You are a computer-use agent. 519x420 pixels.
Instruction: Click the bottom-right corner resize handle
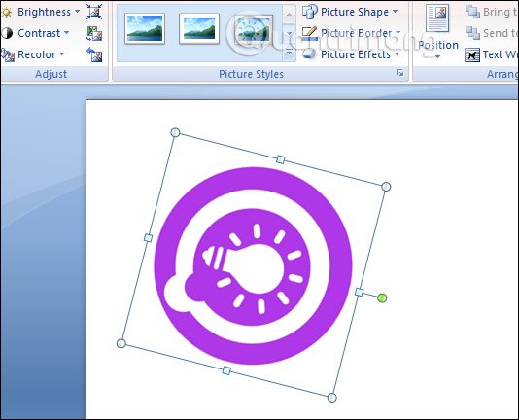tap(332, 398)
